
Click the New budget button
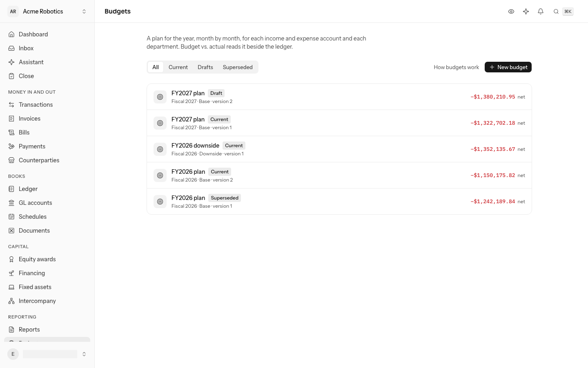point(508,67)
